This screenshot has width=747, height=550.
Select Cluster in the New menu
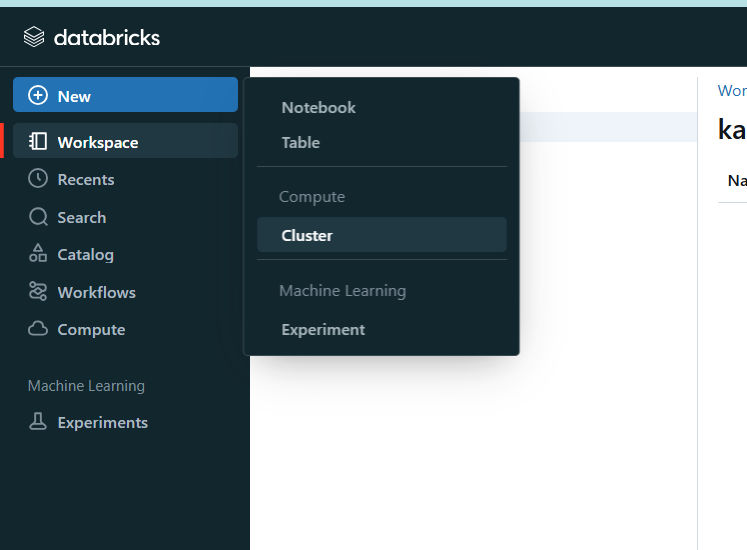click(x=382, y=235)
